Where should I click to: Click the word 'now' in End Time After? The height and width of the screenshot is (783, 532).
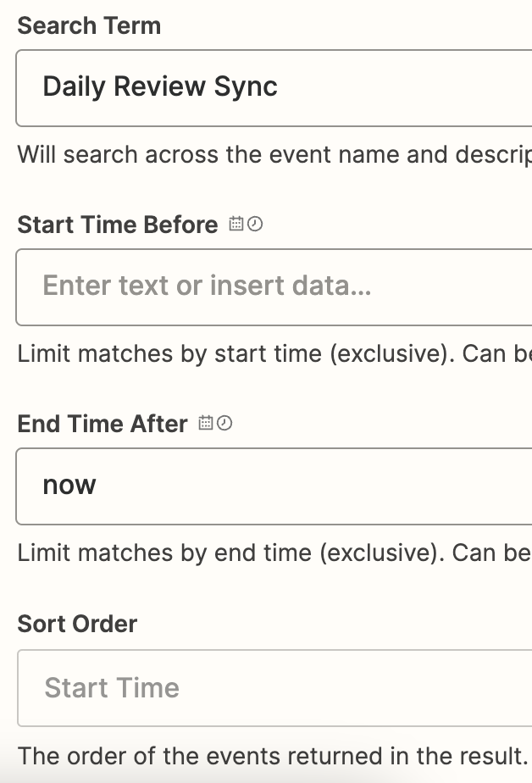[x=69, y=486]
